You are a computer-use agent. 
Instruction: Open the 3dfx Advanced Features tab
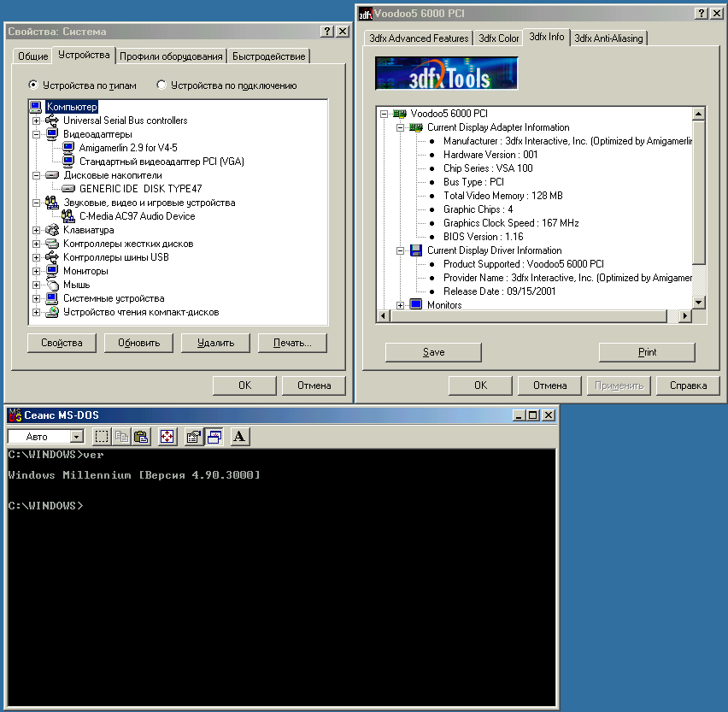click(419, 38)
